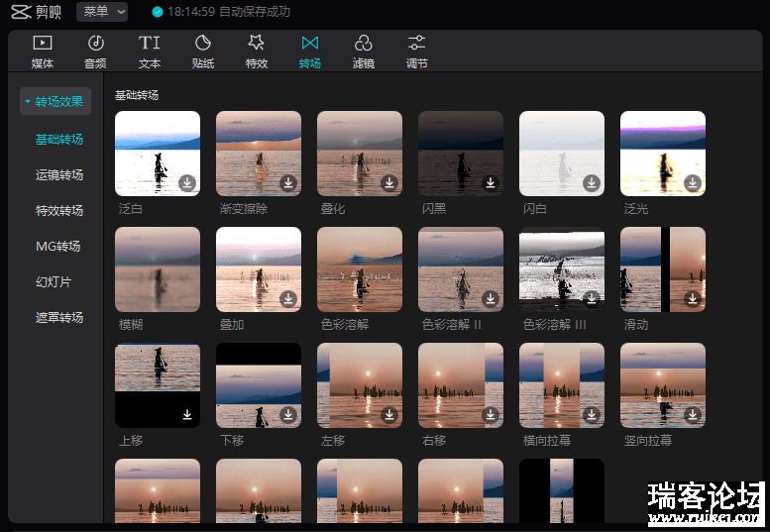Select the 遮罩转场 category
770x532 pixels.
tap(59, 318)
